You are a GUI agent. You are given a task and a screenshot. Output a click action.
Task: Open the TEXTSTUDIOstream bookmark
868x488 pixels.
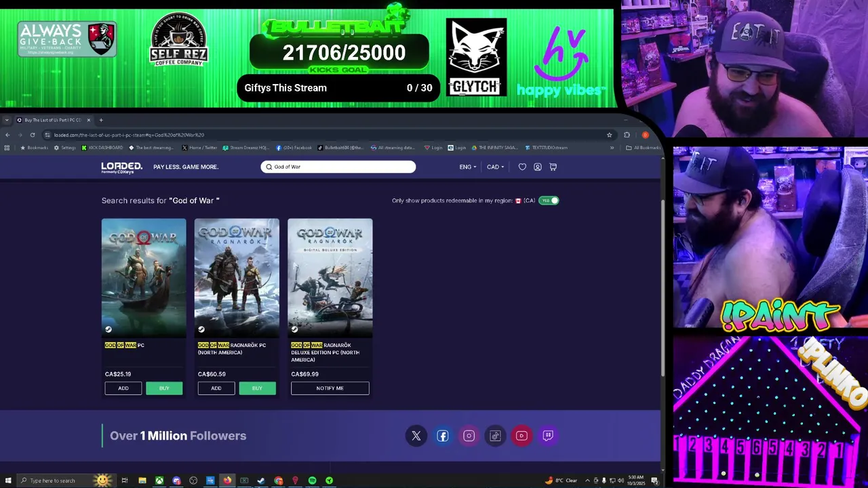tap(546, 148)
